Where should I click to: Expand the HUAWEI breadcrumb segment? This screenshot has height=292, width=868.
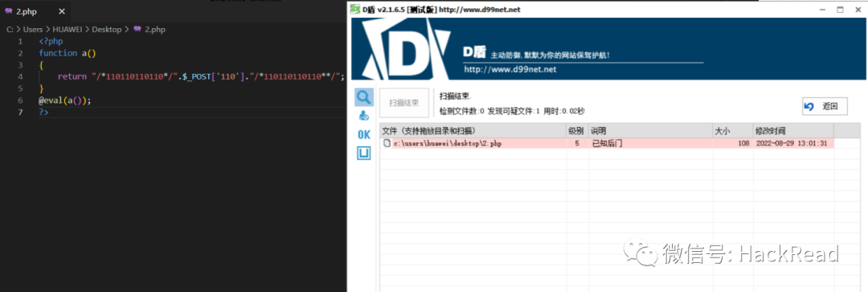[x=68, y=30]
